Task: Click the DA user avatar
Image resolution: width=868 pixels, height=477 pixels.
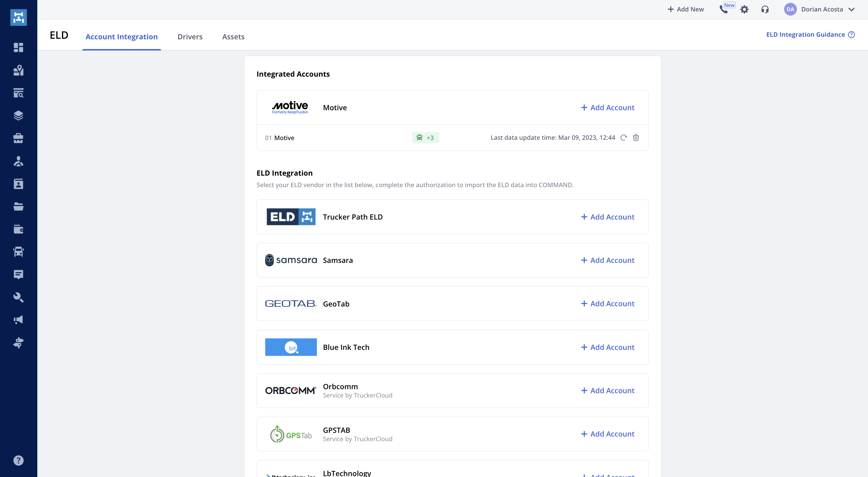Action: 790,9
